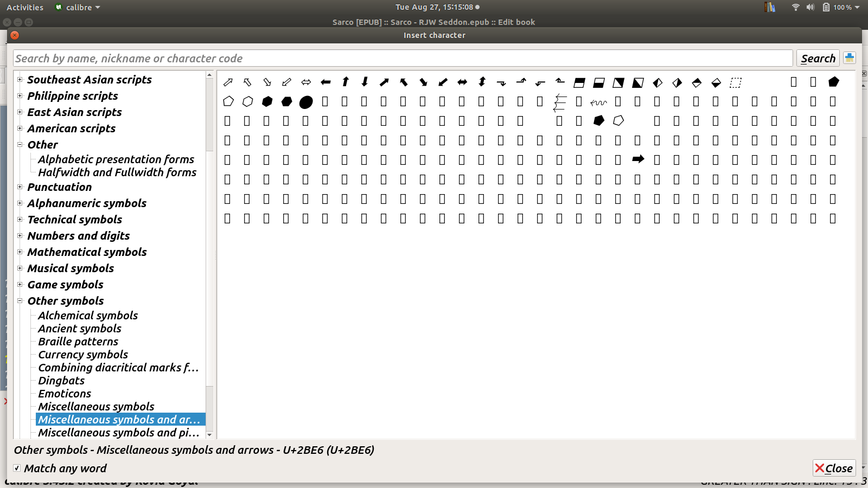Viewport: 868px width, 488px height.
Task: Expand American scripts in the tree
Action: [20, 128]
